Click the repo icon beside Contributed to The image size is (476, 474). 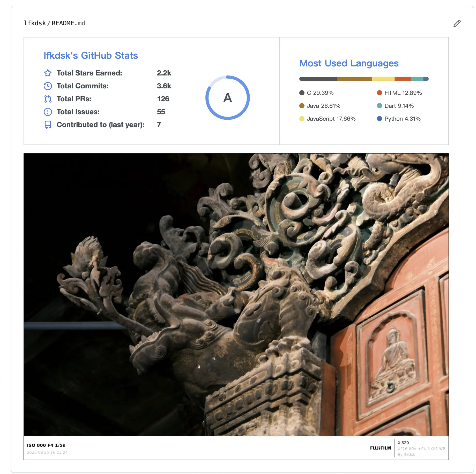point(48,125)
